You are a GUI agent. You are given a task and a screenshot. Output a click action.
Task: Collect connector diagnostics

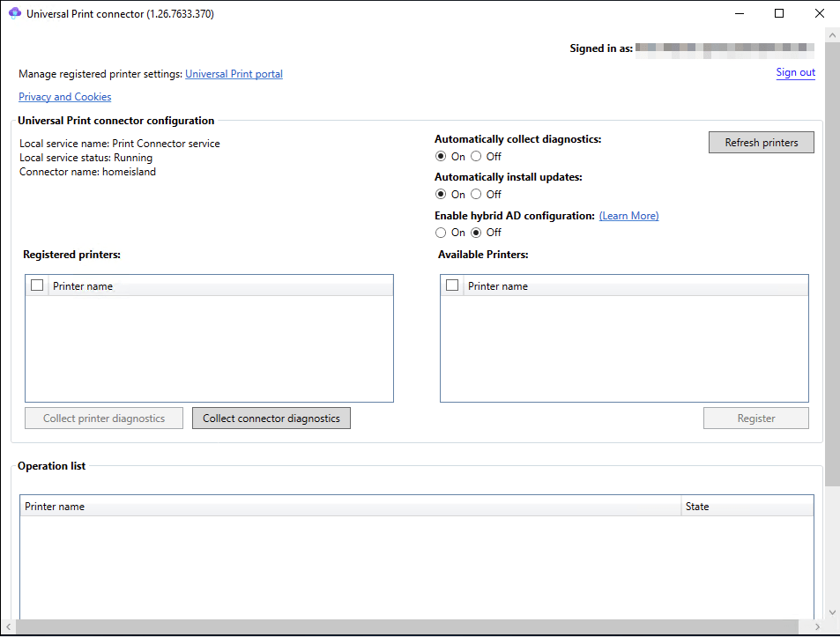click(x=271, y=418)
